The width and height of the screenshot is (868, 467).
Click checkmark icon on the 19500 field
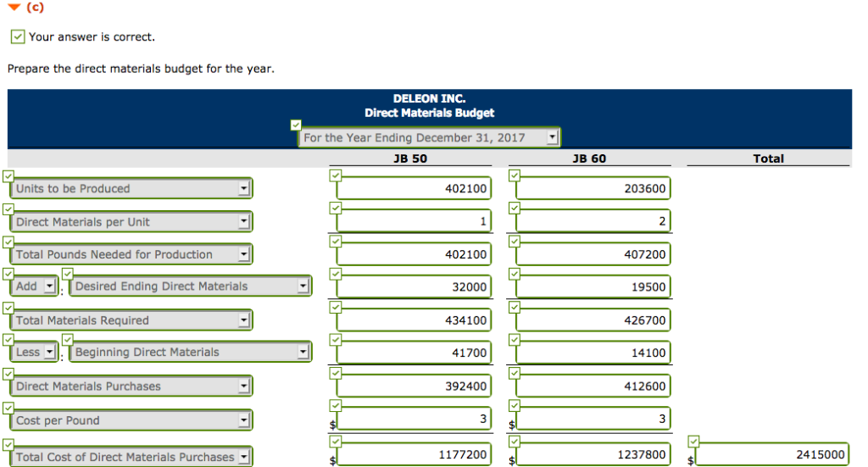pos(515,274)
